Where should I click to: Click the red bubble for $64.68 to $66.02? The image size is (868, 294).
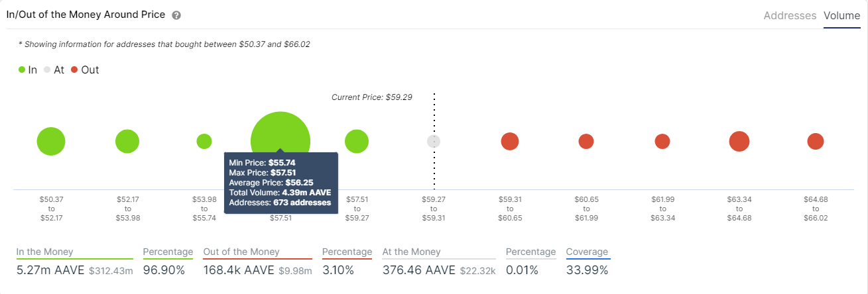point(816,141)
